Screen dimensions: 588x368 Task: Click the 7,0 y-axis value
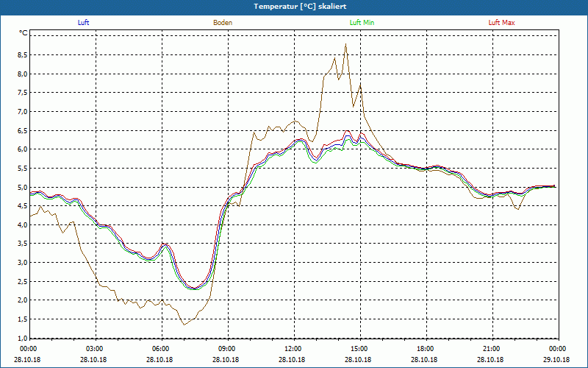tap(23, 112)
